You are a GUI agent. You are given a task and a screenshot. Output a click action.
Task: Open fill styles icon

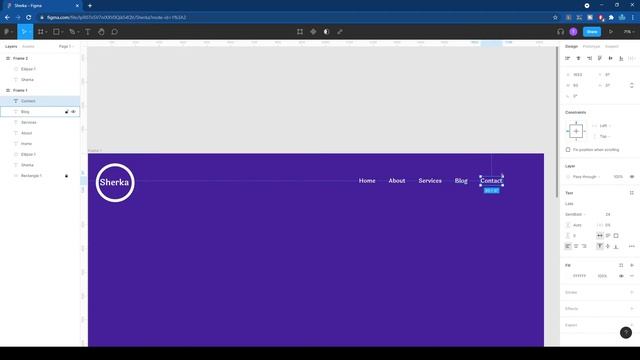click(621, 265)
